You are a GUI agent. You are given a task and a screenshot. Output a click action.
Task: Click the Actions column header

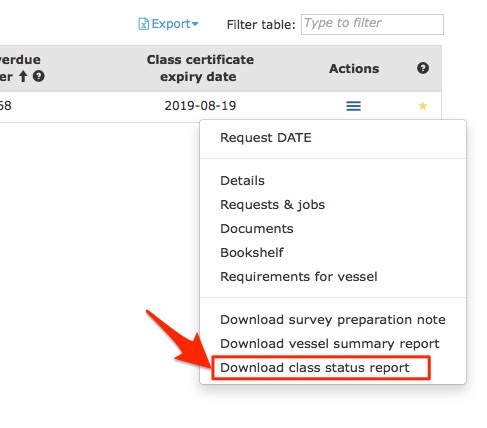point(354,69)
